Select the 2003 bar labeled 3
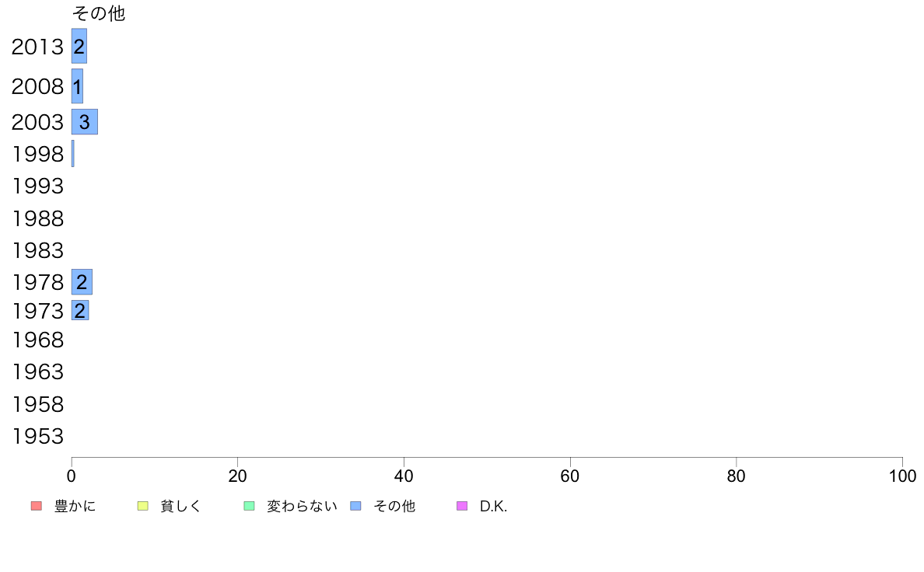The height and width of the screenshot is (572, 924). [84, 121]
